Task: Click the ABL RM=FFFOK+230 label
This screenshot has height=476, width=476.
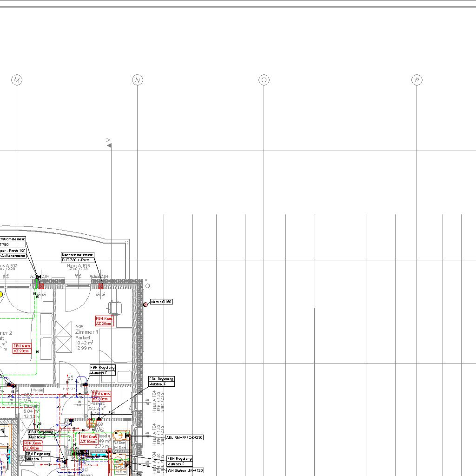Action: click(x=185, y=437)
